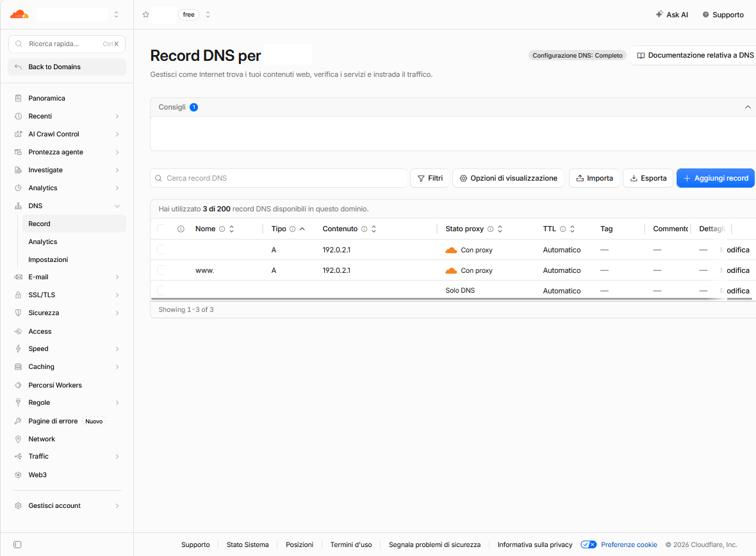This screenshot has height=556, width=756.
Task: Click the Network location pin icon
Action: coord(19,439)
